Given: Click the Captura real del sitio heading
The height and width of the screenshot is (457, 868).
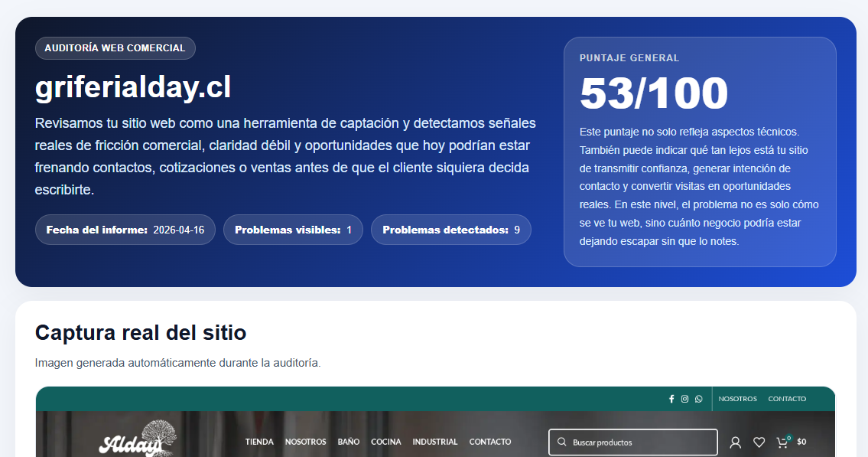Looking at the screenshot, I should pos(141,333).
